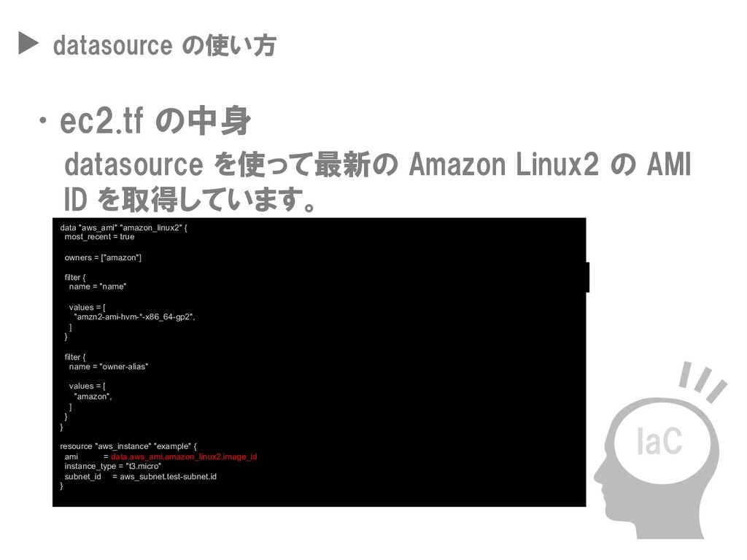Click the subnet_id aws_subnet.test-subnet.id line
This screenshot has height=560, width=747.
(141, 477)
